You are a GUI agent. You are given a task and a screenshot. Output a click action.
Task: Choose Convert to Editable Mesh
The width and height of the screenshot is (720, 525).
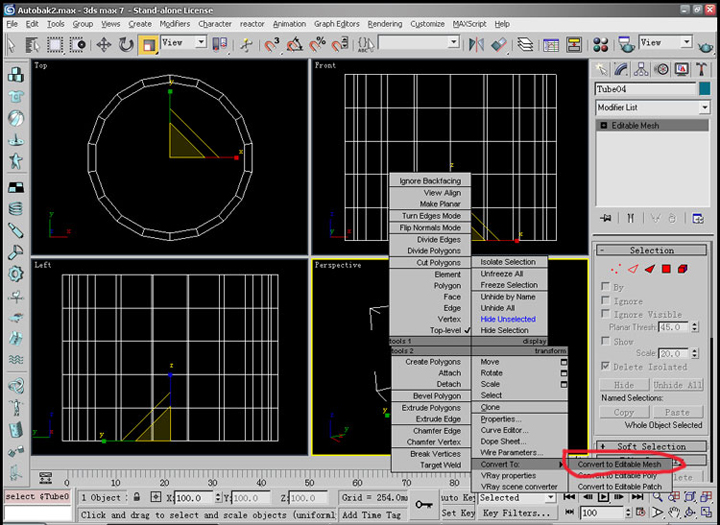[x=619, y=464]
